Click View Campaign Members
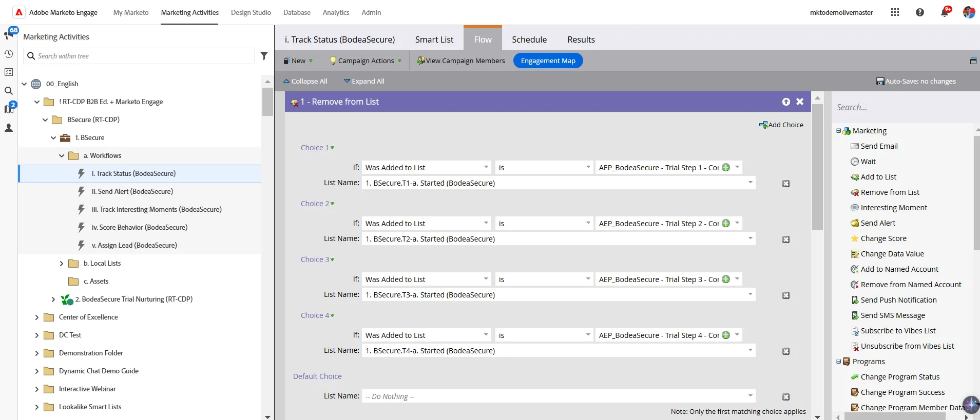This screenshot has height=420, width=980. pos(461,61)
